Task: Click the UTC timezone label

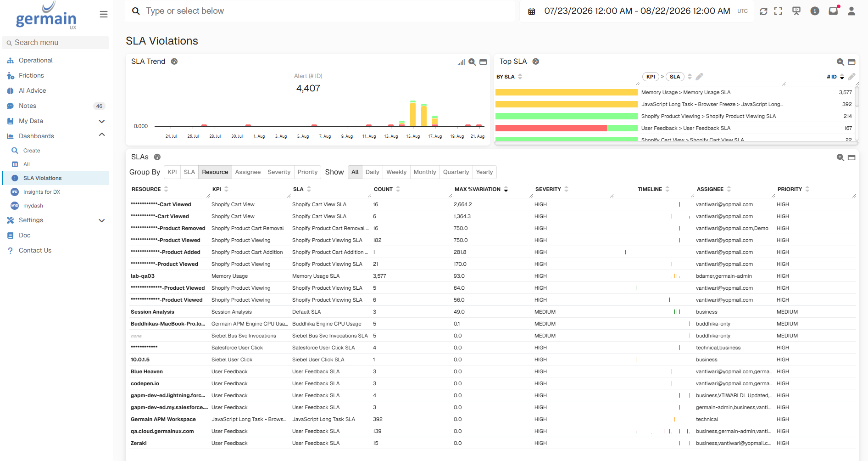Action: coord(743,11)
